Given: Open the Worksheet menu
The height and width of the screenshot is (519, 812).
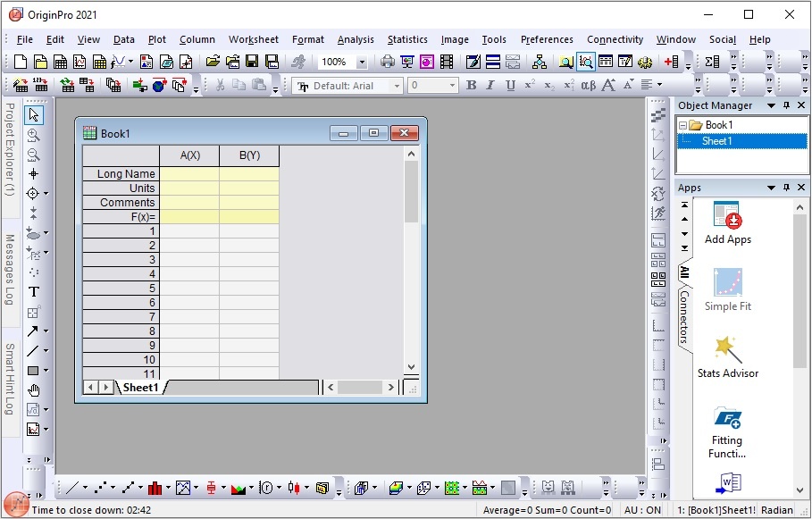Looking at the screenshot, I should coord(253,39).
